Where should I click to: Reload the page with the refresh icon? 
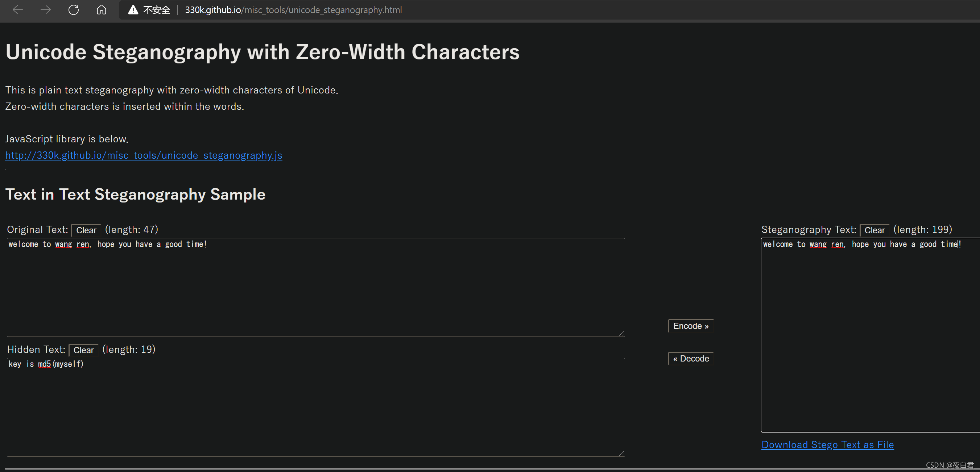point(74,10)
